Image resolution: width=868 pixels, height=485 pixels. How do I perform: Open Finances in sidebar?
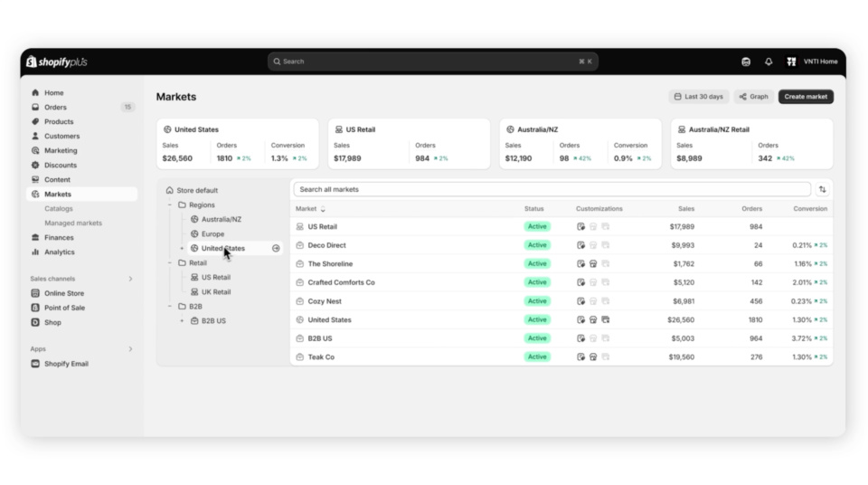point(81,237)
